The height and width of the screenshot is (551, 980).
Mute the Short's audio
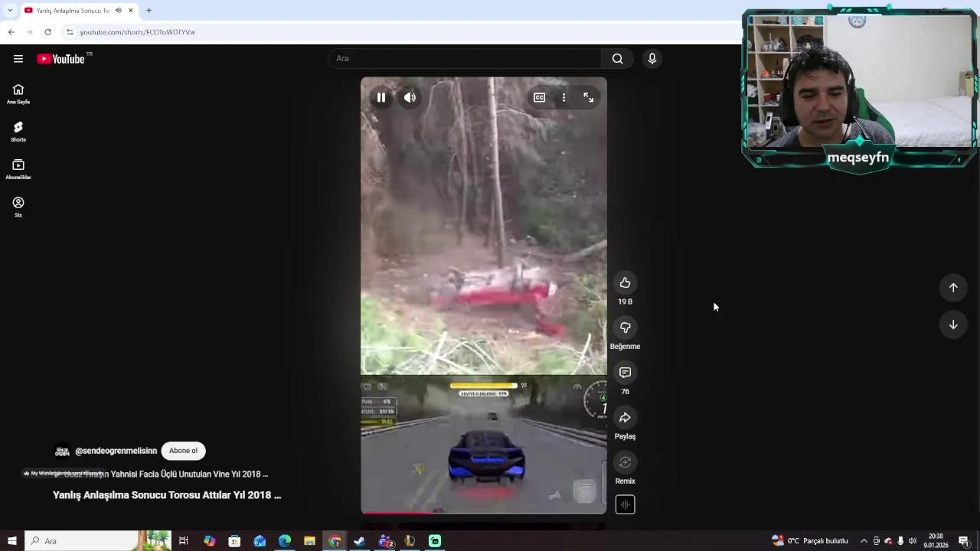410,97
